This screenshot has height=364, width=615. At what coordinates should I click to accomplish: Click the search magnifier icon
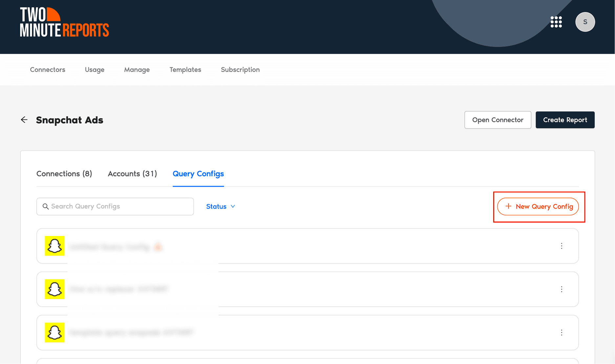pyautogui.click(x=46, y=206)
